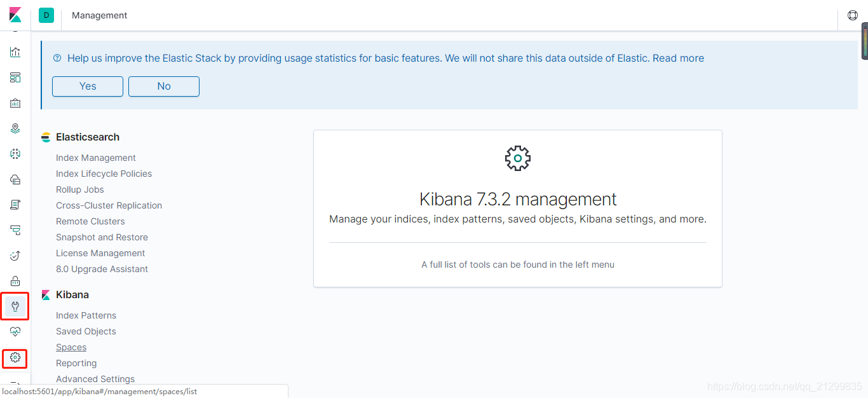
Task: Open Machine Learning from the sidebar
Action: coord(15,154)
